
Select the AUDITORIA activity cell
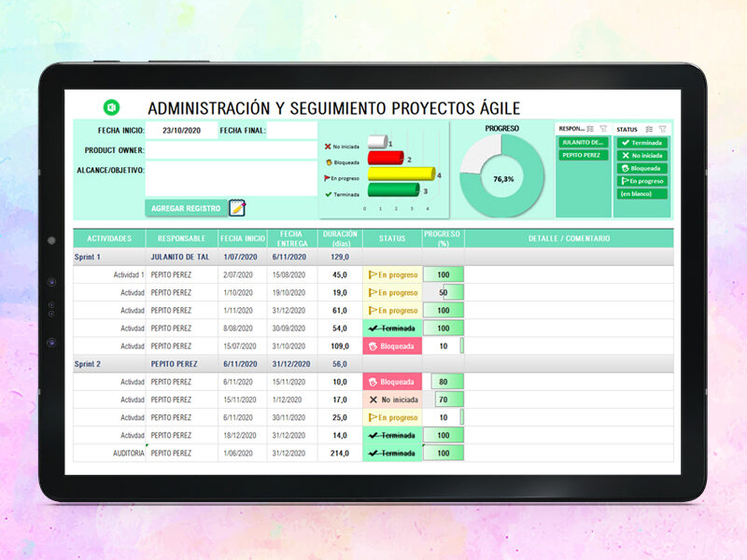click(x=109, y=454)
